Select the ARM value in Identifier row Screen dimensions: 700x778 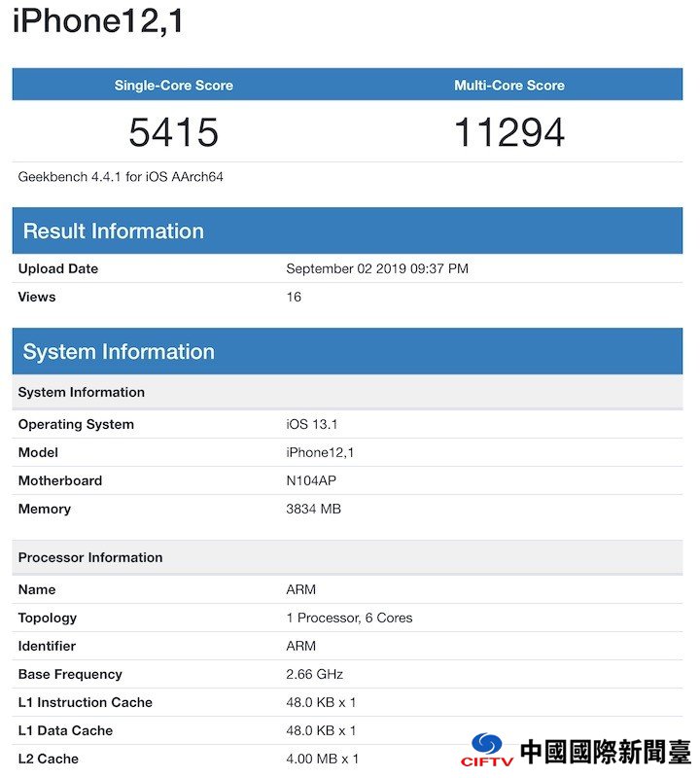301,646
